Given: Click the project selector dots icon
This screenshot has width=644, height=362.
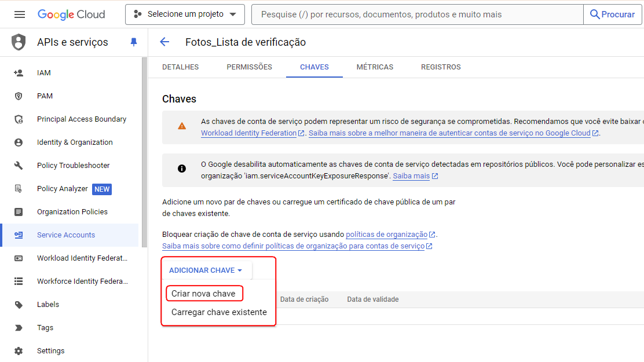Looking at the screenshot, I should pyautogui.click(x=138, y=14).
